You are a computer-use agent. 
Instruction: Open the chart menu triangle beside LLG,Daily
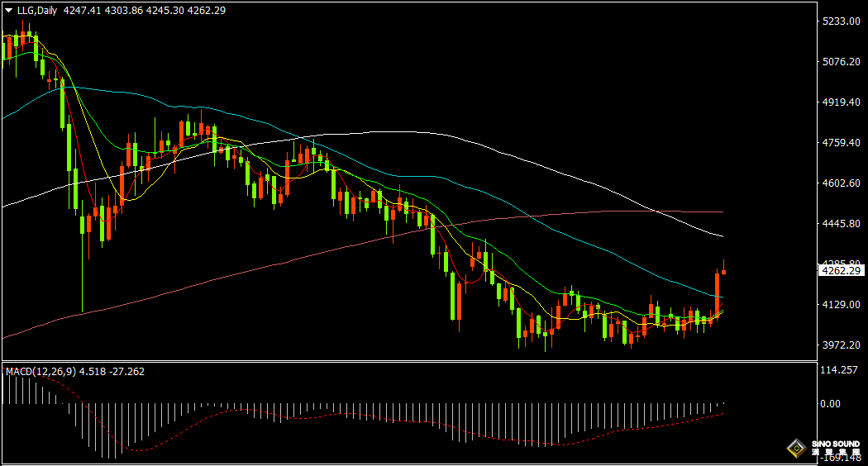9,11
